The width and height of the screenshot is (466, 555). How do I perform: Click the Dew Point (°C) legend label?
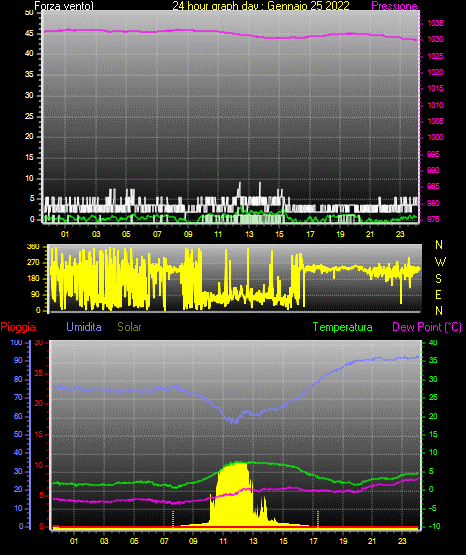pos(427,327)
